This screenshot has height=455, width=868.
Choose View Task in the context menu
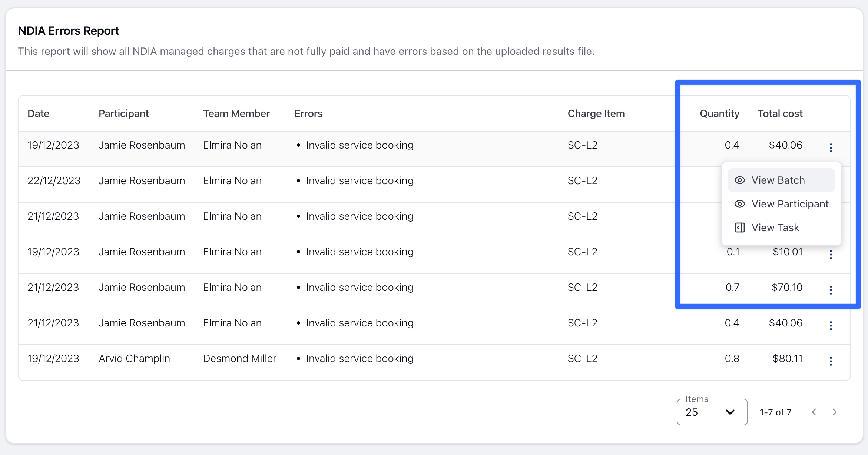pos(781,227)
